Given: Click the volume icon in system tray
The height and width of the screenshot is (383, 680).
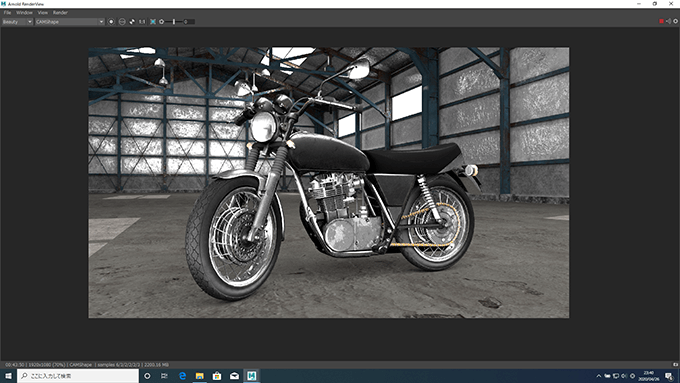Looking at the screenshot, I should (624, 376).
